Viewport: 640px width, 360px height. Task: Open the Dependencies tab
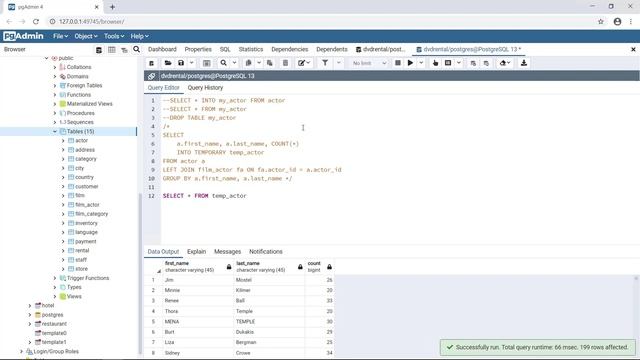[290, 49]
